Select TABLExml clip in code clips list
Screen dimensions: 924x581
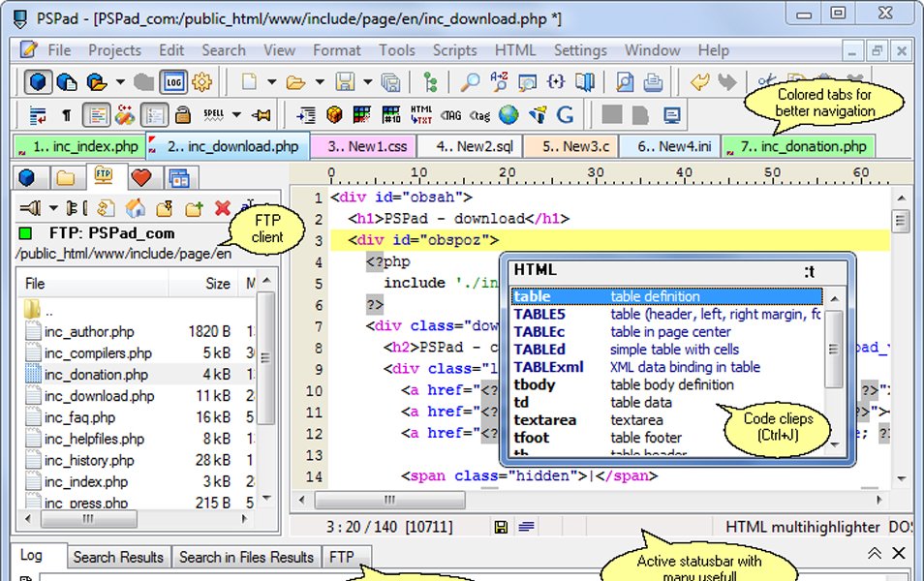point(666,367)
